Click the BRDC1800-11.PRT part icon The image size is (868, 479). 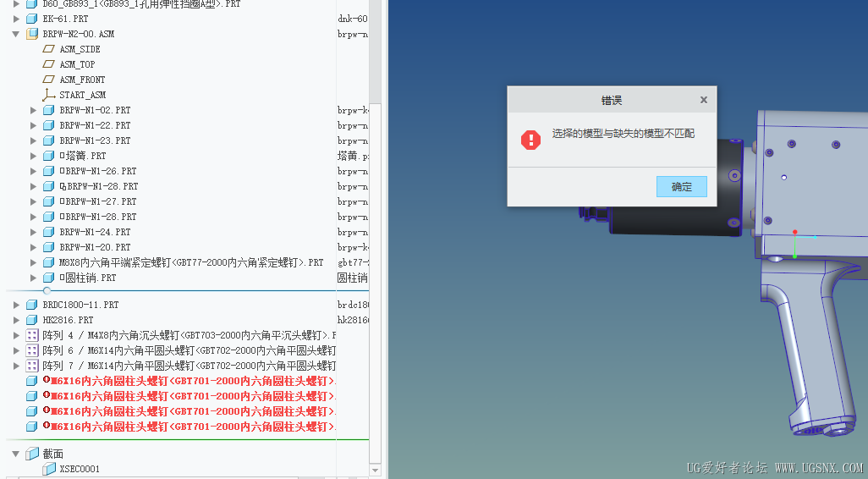coord(32,306)
